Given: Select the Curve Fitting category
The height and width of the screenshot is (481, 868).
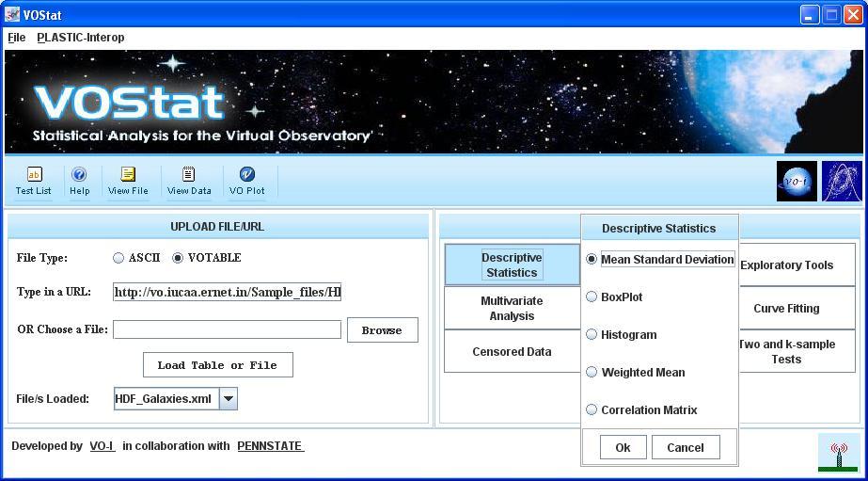Looking at the screenshot, I should [797, 308].
